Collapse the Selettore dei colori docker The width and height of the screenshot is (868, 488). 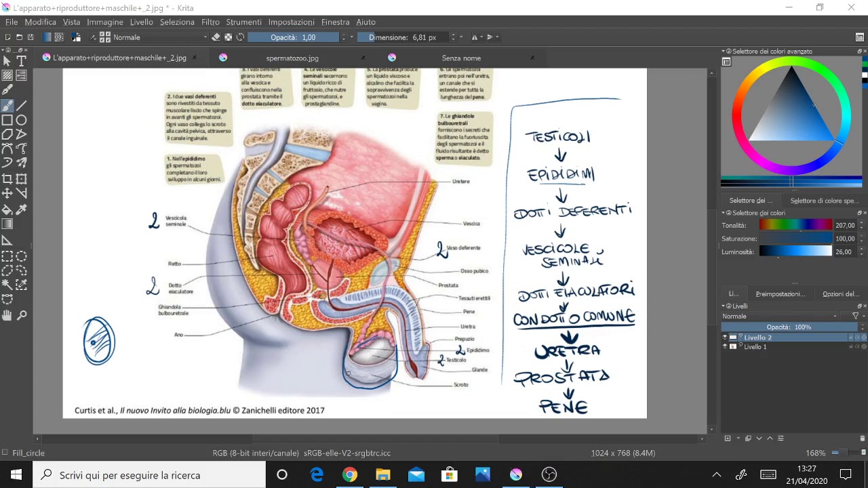(724, 213)
